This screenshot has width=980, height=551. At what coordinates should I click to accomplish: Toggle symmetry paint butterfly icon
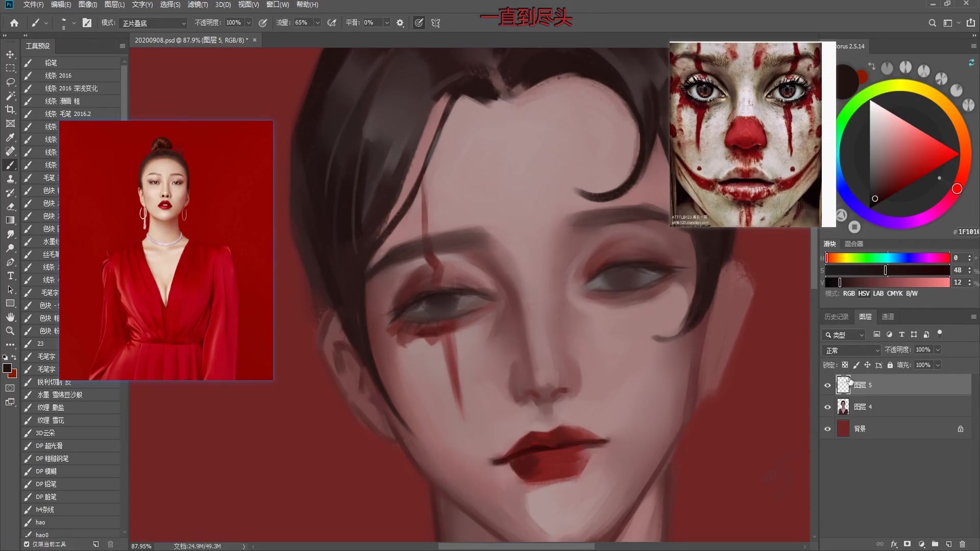pos(435,23)
